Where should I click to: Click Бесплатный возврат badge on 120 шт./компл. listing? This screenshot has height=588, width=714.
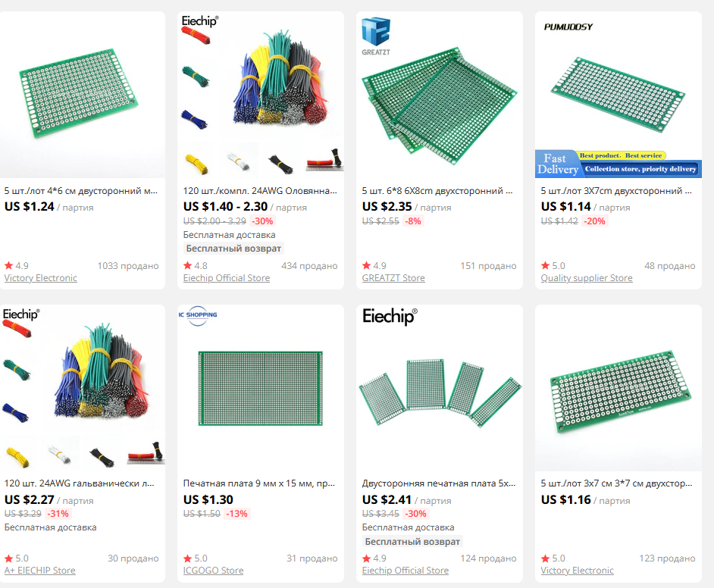pyautogui.click(x=233, y=249)
